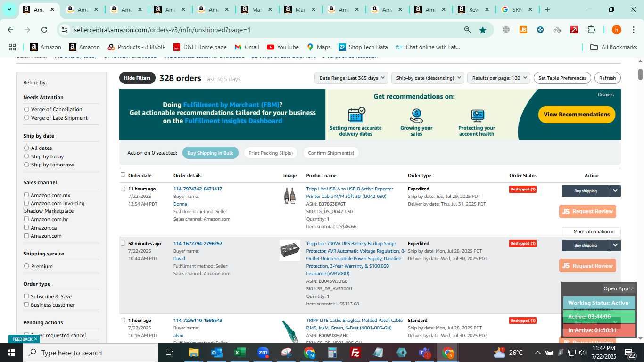Open the Gmail bookmark

point(247,47)
